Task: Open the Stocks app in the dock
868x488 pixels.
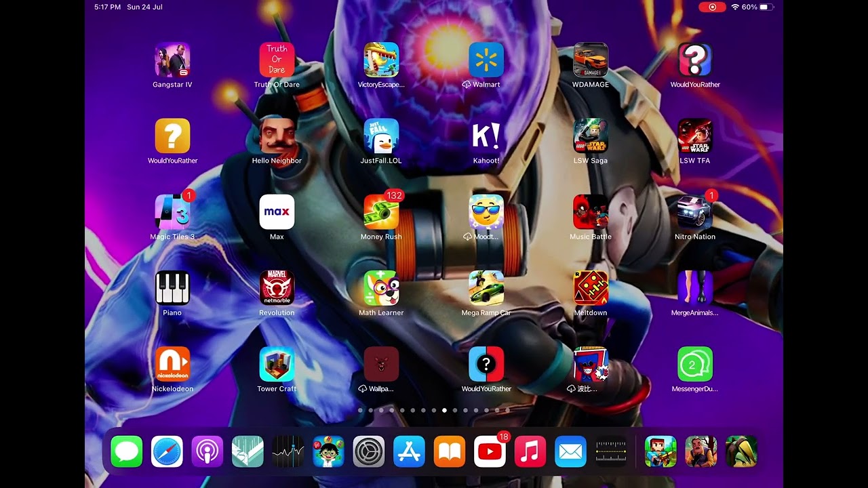Action: tap(288, 451)
